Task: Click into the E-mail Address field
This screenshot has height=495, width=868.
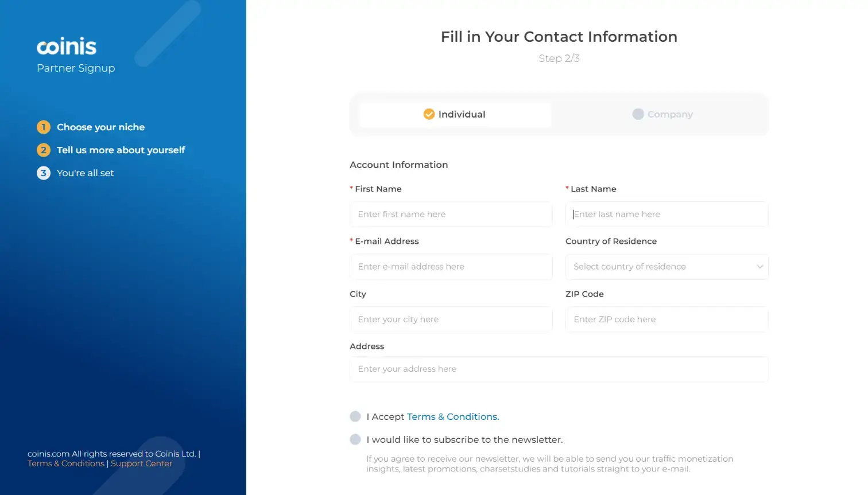Action: click(451, 267)
